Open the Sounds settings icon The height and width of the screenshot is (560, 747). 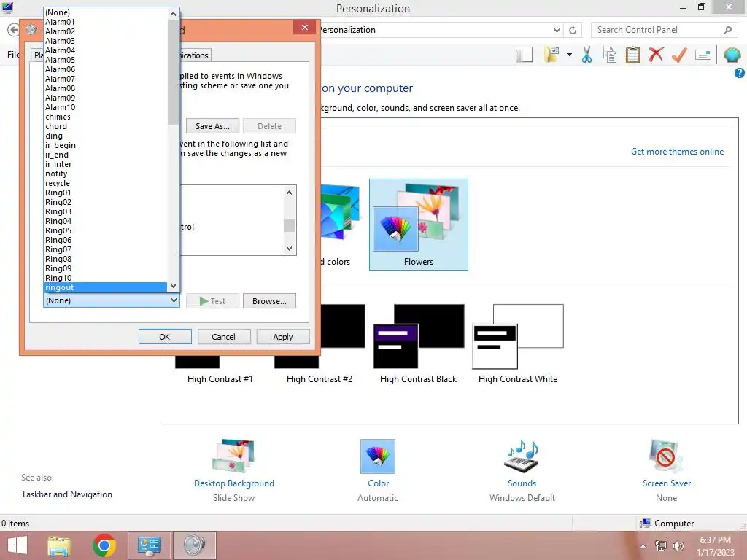[x=522, y=456]
